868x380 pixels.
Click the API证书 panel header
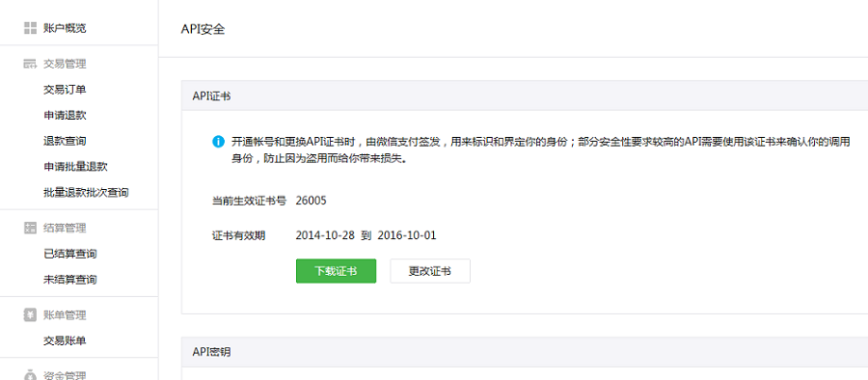pyautogui.click(x=525, y=95)
